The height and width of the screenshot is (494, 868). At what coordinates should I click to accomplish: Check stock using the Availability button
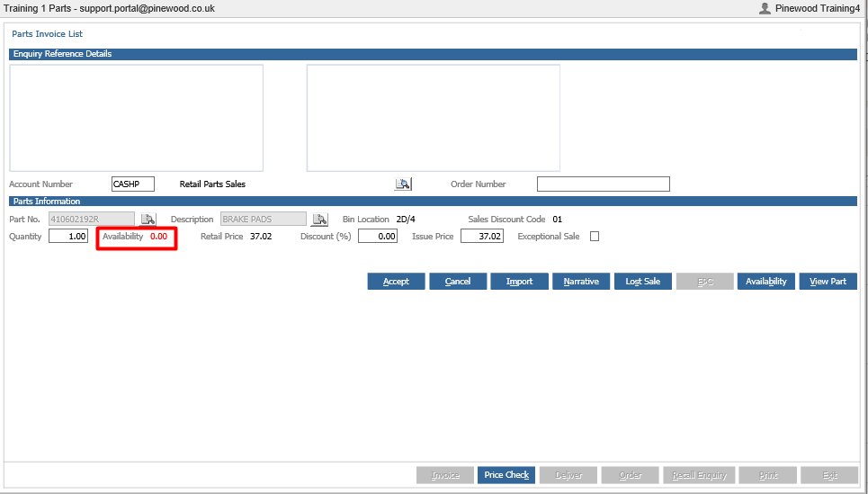766,282
